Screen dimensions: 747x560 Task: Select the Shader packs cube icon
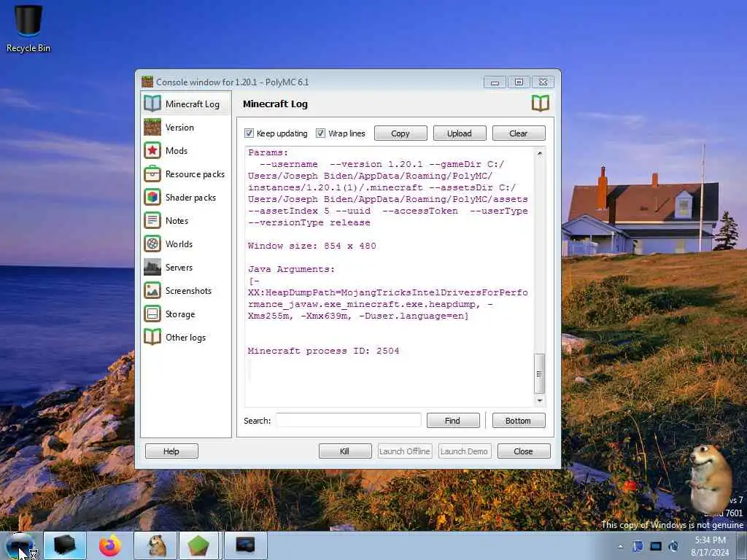[x=152, y=197]
